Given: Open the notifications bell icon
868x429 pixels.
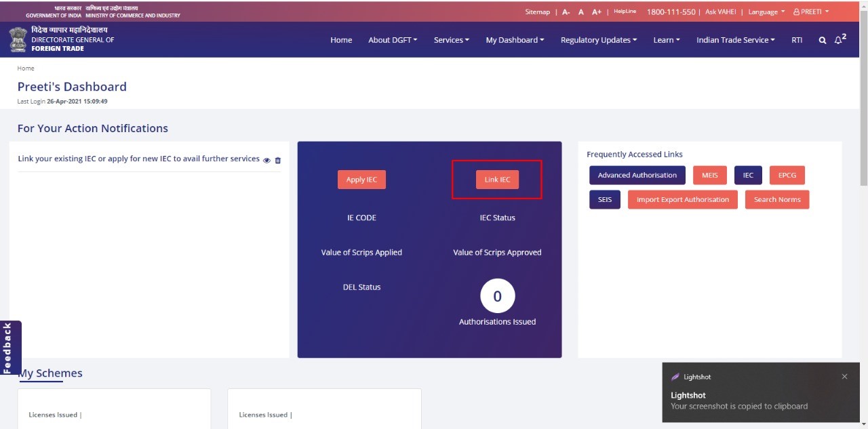Looking at the screenshot, I should [x=840, y=39].
